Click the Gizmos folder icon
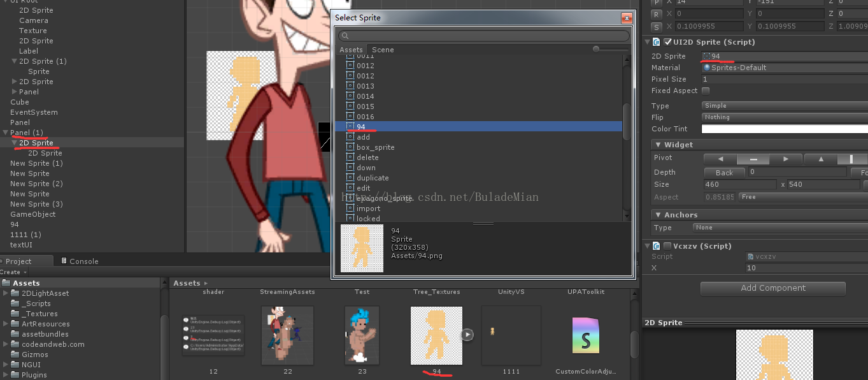 15,354
